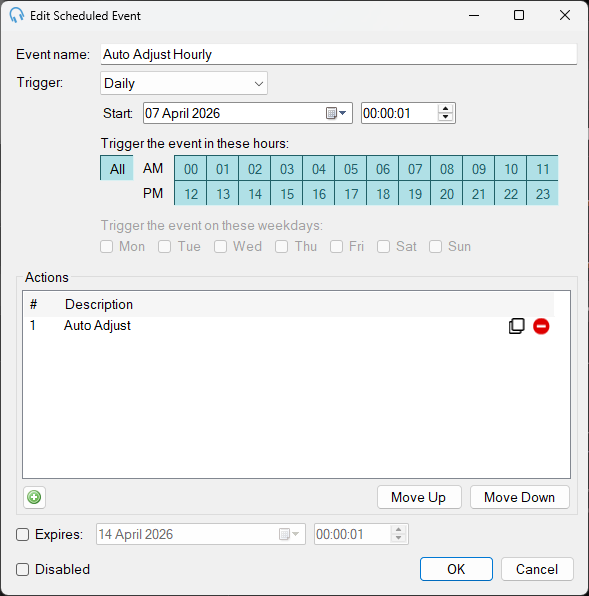589x596 pixels.
Task: Decrease the Start time with down arrow
Action: (x=445, y=117)
